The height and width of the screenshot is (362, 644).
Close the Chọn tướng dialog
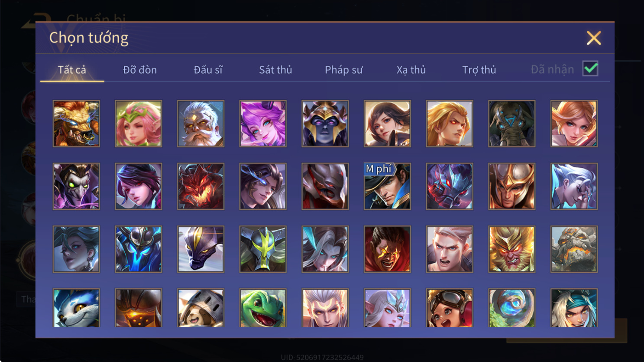coord(594,38)
